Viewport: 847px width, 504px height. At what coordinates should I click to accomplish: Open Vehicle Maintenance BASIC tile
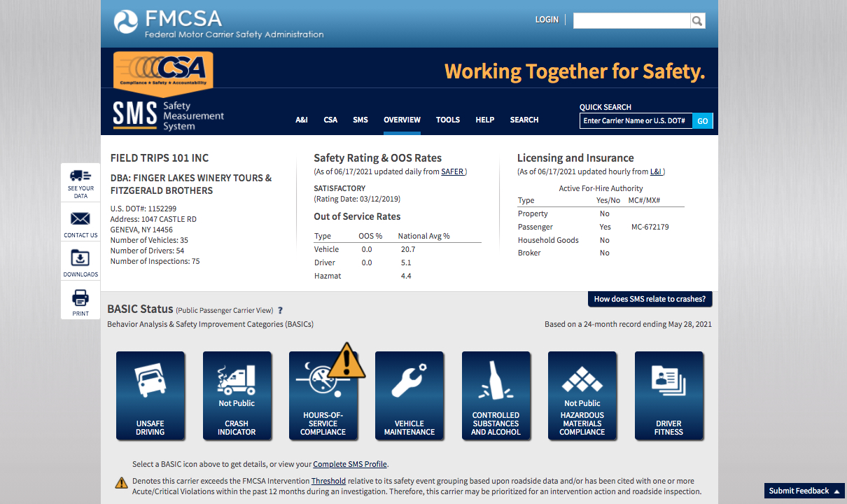pos(409,395)
